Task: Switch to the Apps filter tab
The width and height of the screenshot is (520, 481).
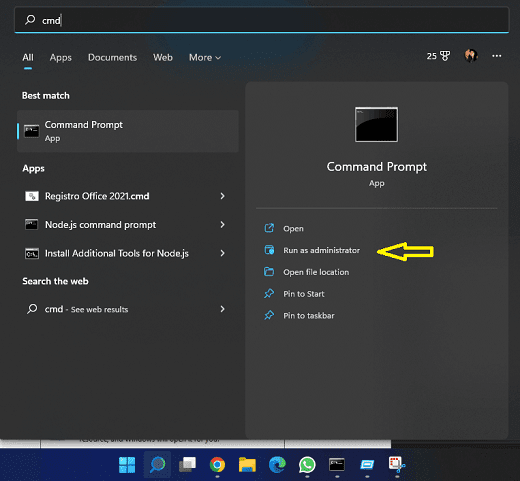Action: click(x=61, y=57)
